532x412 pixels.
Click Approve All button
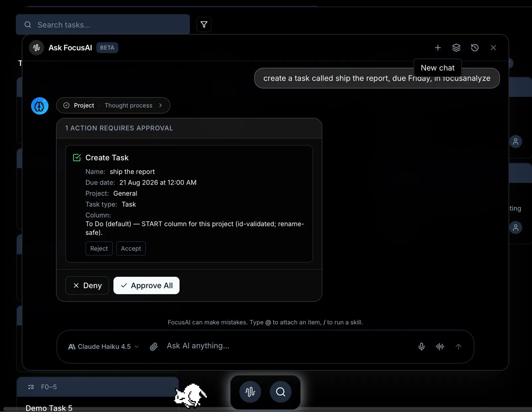(x=146, y=286)
